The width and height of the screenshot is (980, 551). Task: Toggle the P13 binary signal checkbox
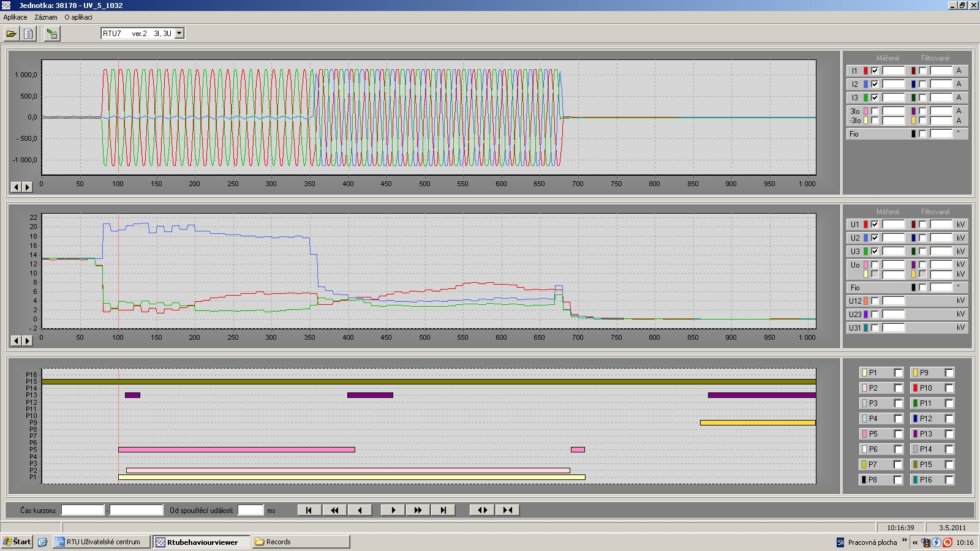tap(949, 434)
